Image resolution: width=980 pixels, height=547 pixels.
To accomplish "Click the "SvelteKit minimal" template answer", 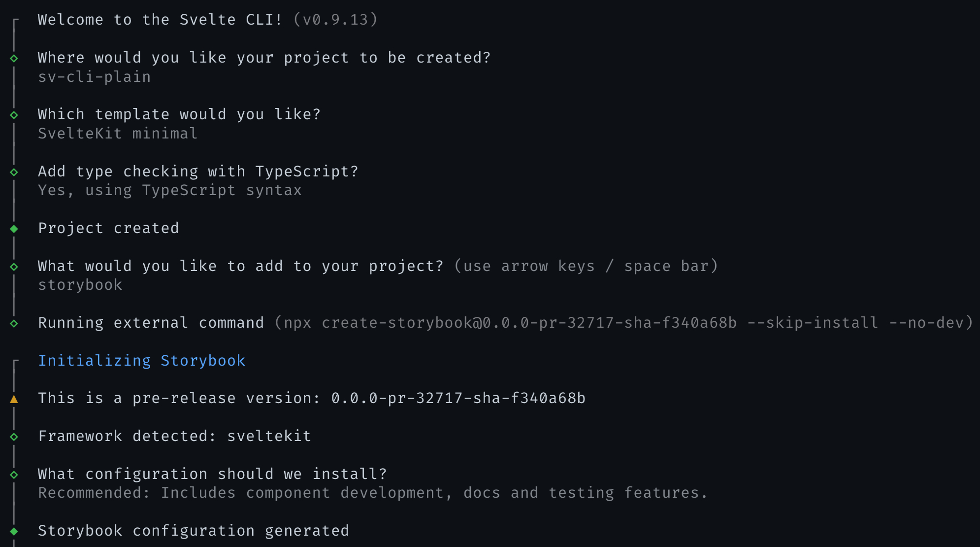I will tap(118, 134).
